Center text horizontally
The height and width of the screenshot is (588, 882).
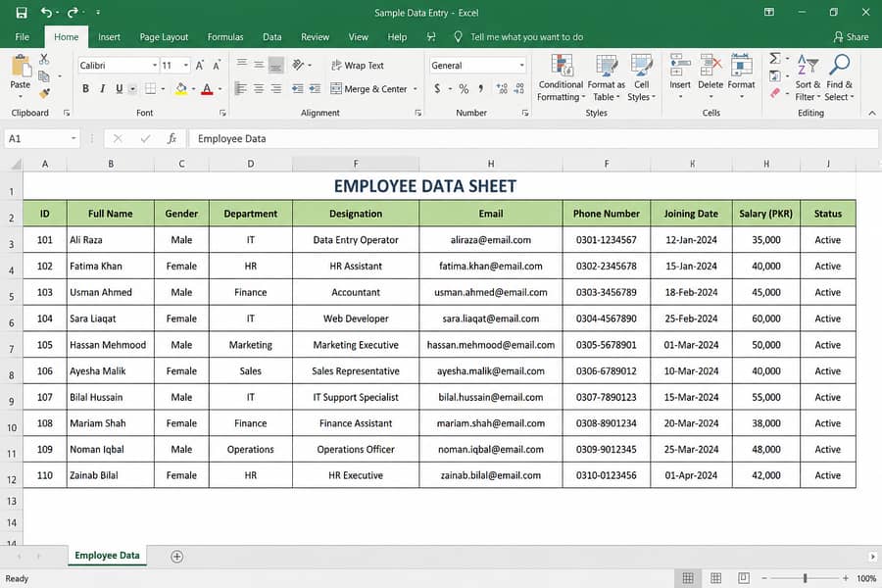click(x=259, y=88)
